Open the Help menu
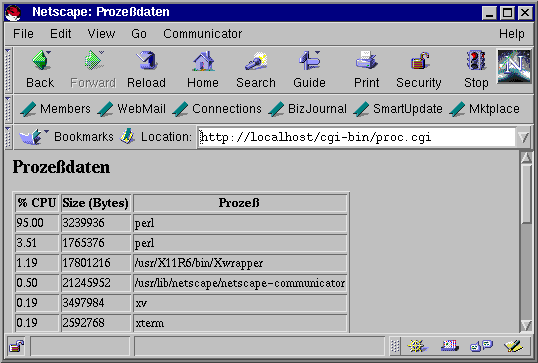Screen dimensions: 538x363 [x=512, y=34]
